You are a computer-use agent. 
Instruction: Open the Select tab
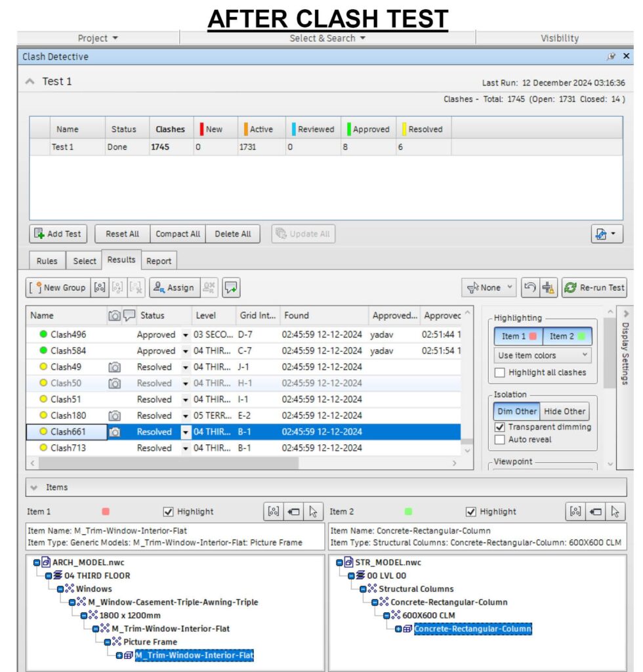point(84,261)
